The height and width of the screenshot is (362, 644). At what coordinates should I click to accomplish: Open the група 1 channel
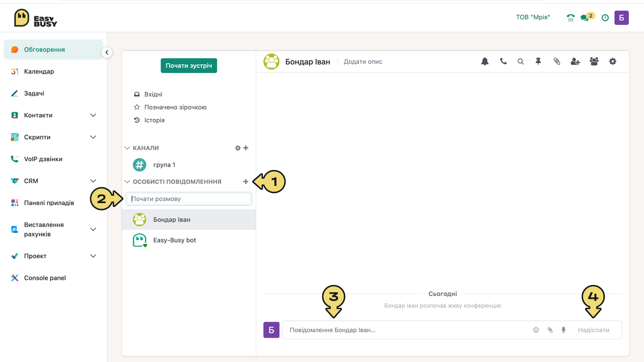coord(189,165)
